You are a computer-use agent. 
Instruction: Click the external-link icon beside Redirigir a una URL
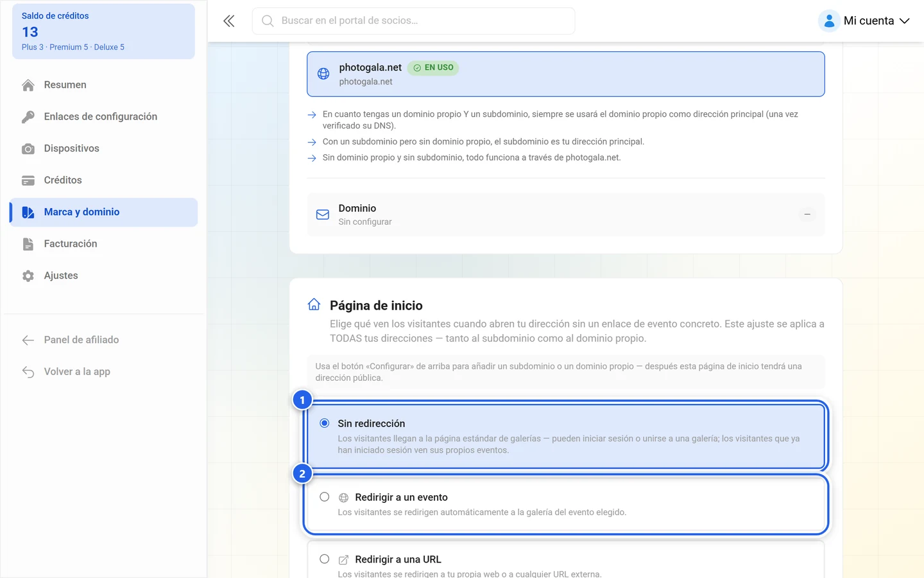pos(344,560)
